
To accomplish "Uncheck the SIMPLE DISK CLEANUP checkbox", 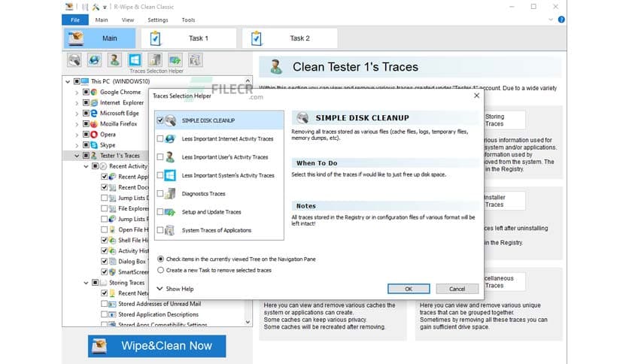I will click(x=160, y=120).
